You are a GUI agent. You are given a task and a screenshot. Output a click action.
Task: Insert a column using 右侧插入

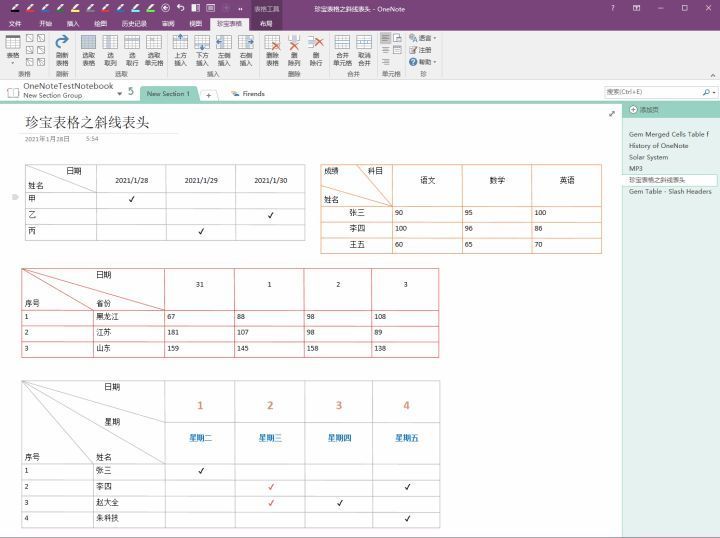246,50
